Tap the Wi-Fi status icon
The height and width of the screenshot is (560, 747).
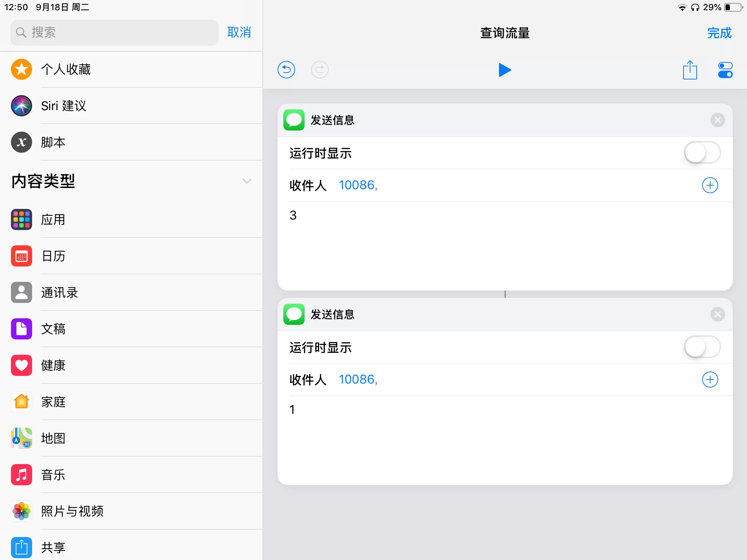(x=682, y=7)
